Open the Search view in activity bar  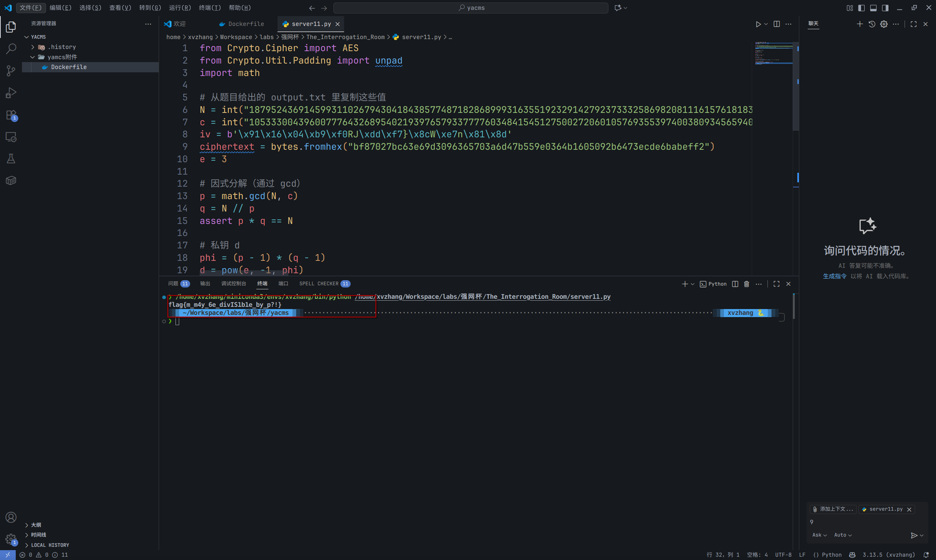click(x=11, y=49)
